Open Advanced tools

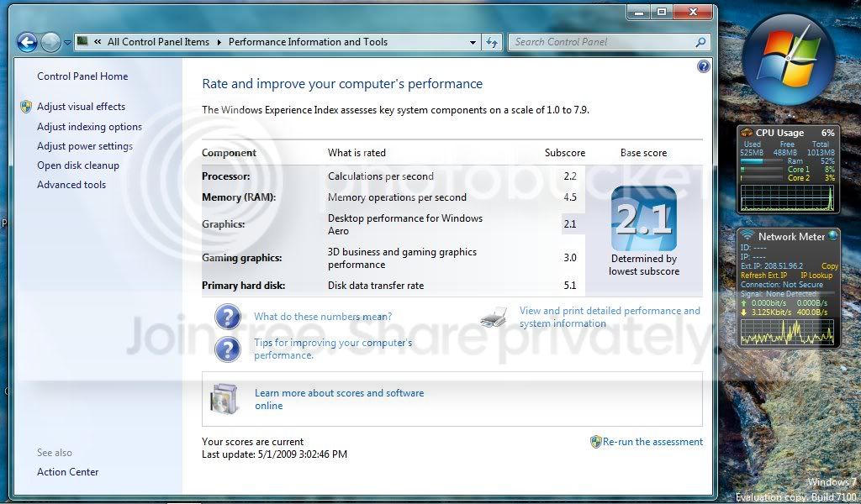coord(71,185)
